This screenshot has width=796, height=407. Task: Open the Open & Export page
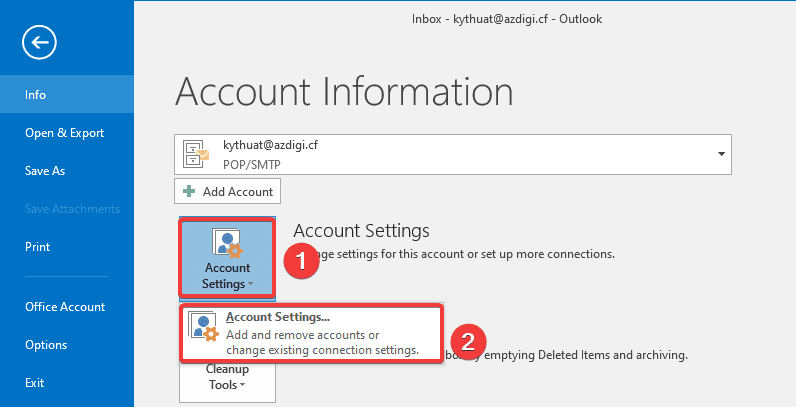coord(64,133)
